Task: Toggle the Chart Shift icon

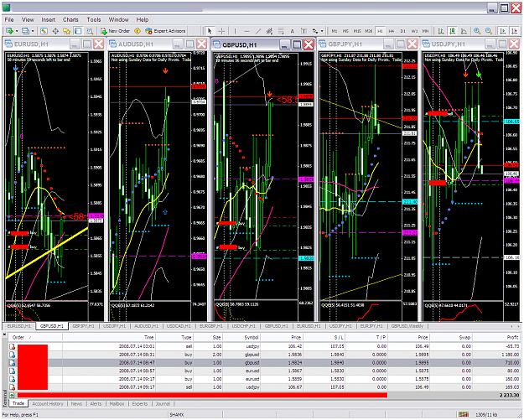Action: click(514, 31)
